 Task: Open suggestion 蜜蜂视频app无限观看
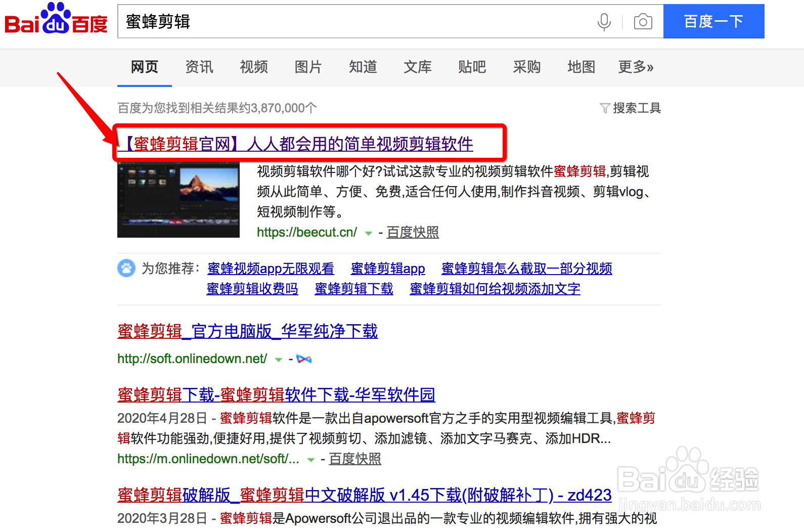[x=271, y=268]
